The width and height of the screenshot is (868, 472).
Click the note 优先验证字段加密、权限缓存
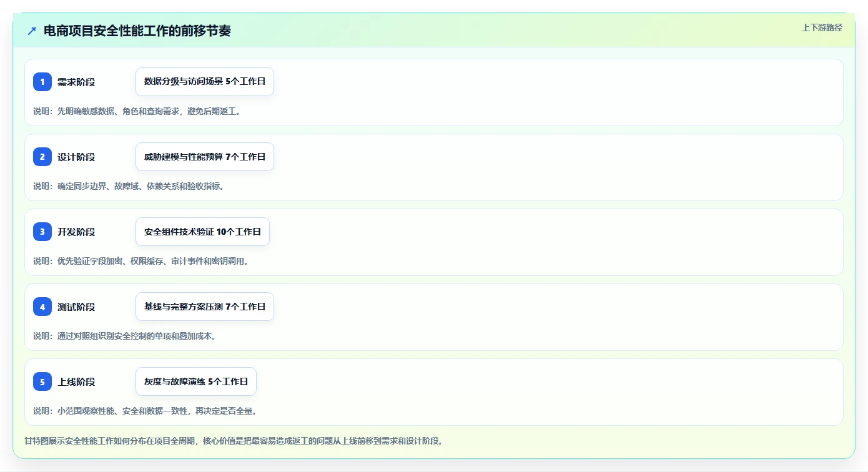(141, 261)
